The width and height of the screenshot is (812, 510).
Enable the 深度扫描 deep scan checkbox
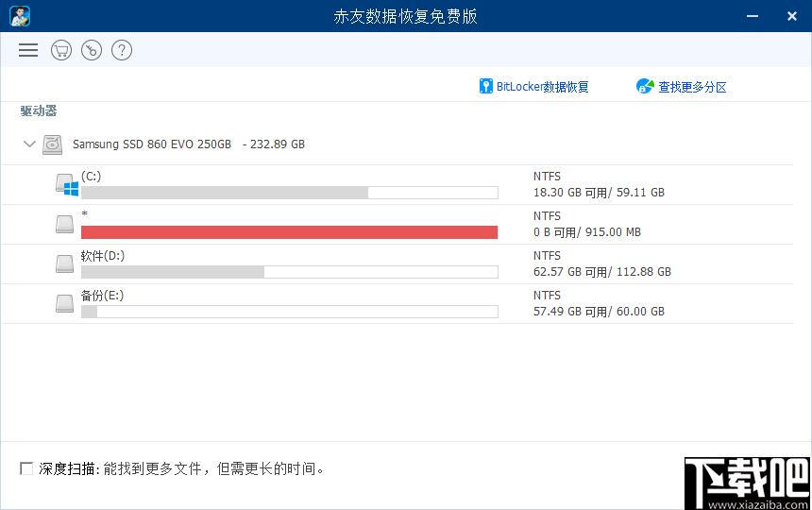pyautogui.click(x=26, y=468)
